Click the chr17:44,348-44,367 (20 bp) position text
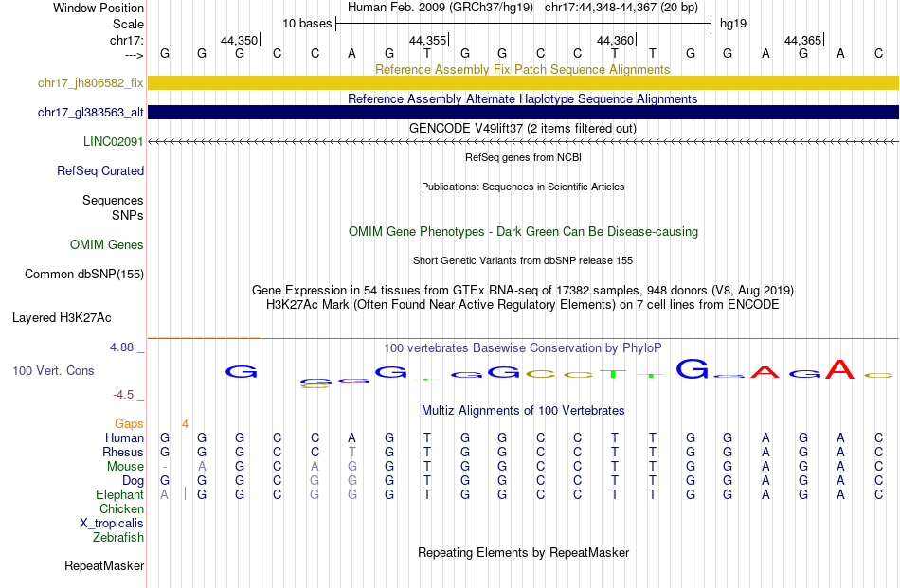900x588 pixels. coord(621,8)
